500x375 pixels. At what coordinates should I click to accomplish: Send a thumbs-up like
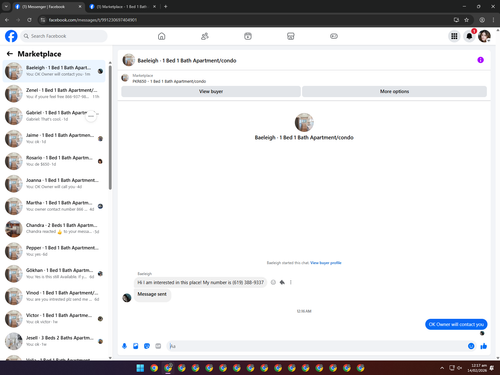tap(484, 346)
